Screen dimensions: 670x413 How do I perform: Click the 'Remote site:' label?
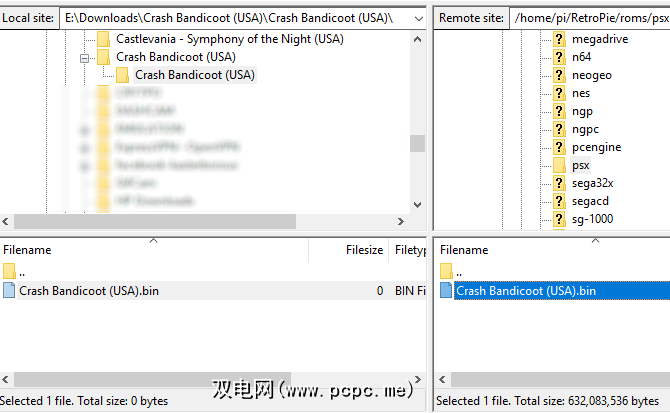pyautogui.click(x=471, y=18)
